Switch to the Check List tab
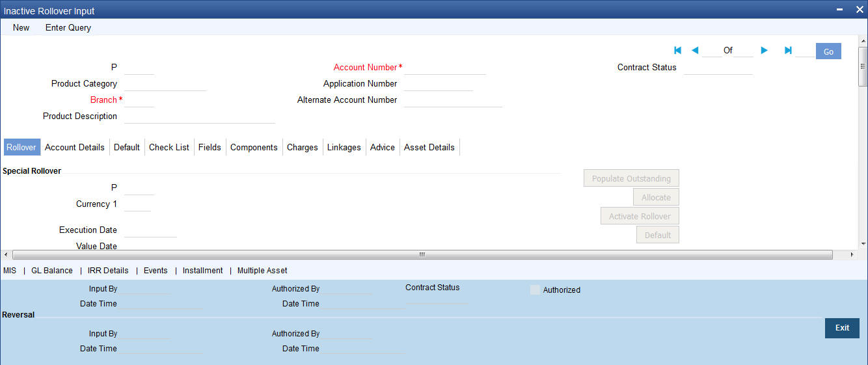This screenshot has width=868, height=365. 169,147
